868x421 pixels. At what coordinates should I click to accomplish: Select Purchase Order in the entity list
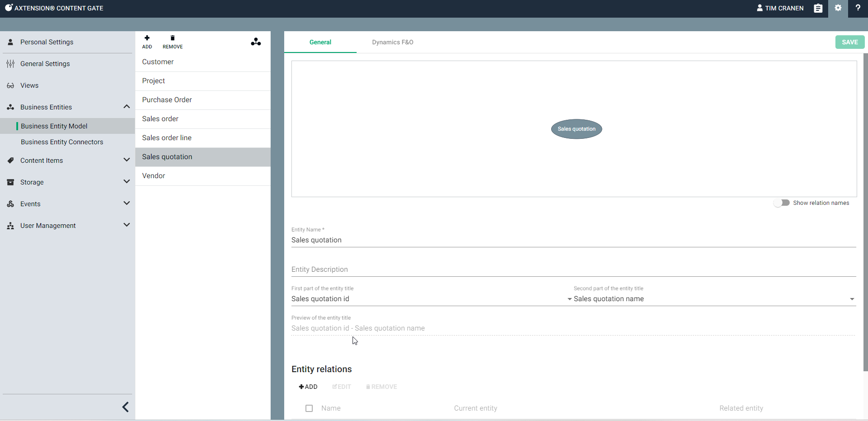pyautogui.click(x=167, y=100)
